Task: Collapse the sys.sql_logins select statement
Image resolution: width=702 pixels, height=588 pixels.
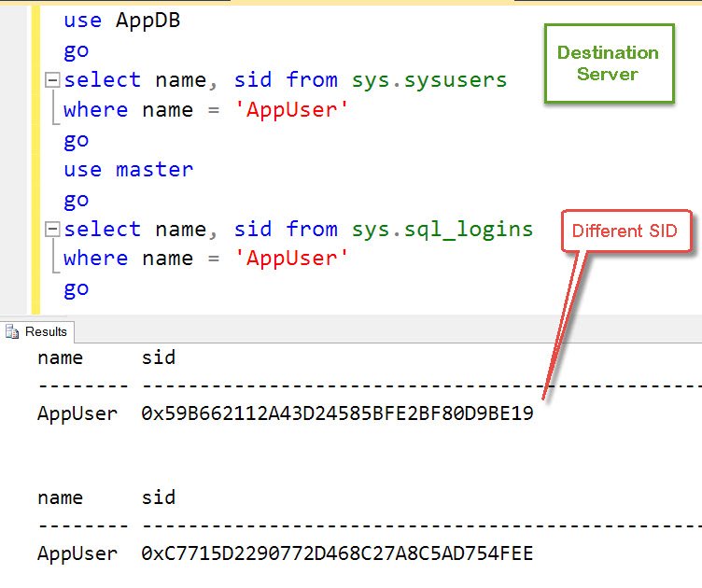Action: point(52,230)
